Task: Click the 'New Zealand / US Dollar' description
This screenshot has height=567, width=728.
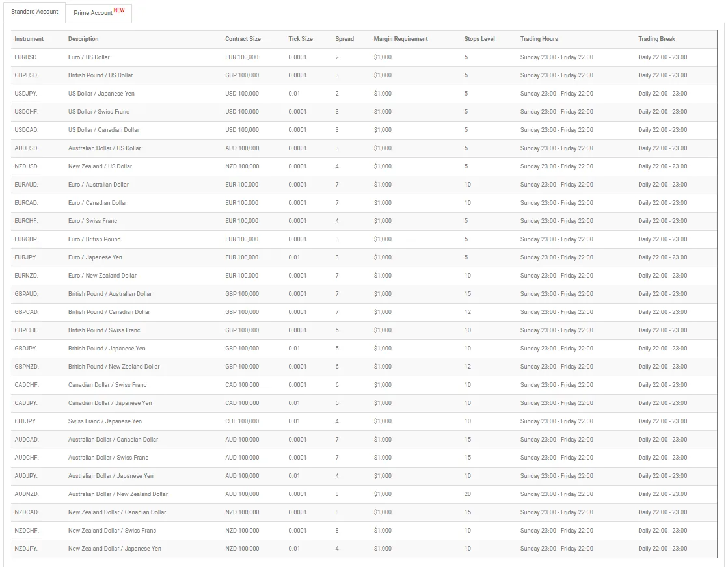Action: pyautogui.click(x=100, y=166)
